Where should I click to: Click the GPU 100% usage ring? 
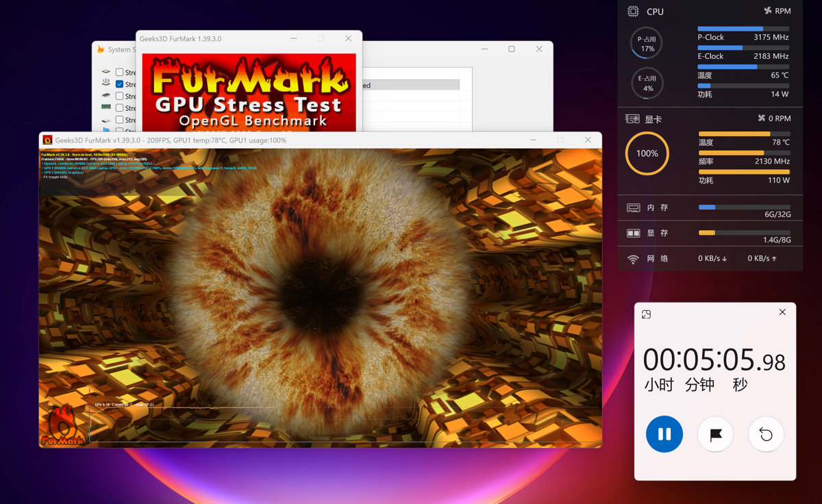click(x=647, y=153)
